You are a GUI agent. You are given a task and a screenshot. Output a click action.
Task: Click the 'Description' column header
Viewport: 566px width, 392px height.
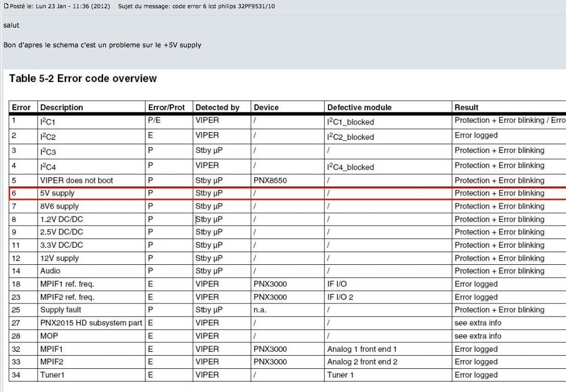click(x=62, y=107)
